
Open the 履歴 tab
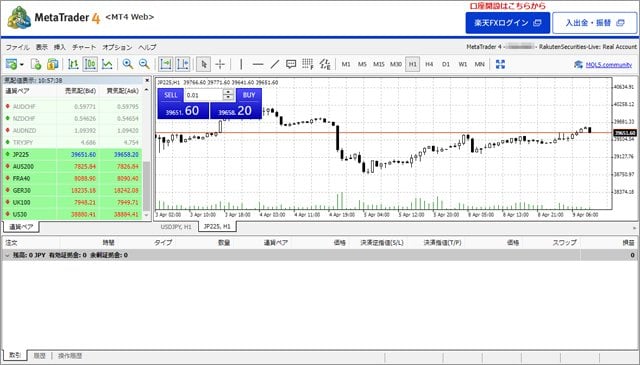40,356
